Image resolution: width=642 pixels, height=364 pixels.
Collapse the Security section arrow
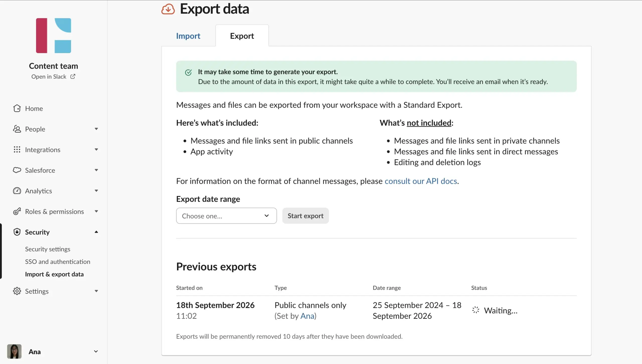96,232
